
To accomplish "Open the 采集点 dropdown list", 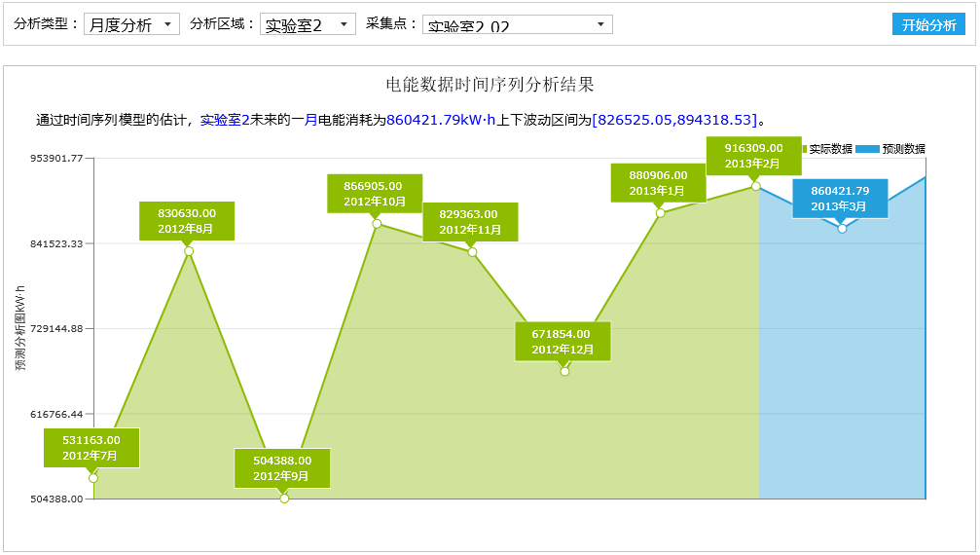I will 518,24.
